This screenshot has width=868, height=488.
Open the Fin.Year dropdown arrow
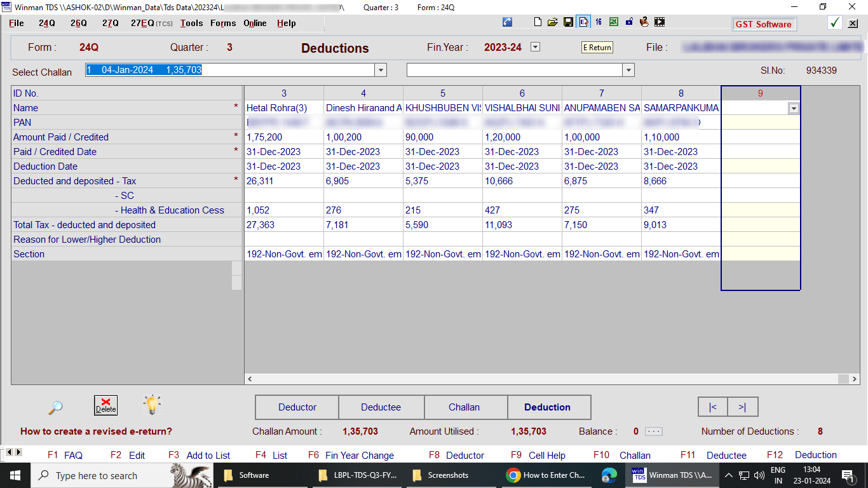[535, 47]
